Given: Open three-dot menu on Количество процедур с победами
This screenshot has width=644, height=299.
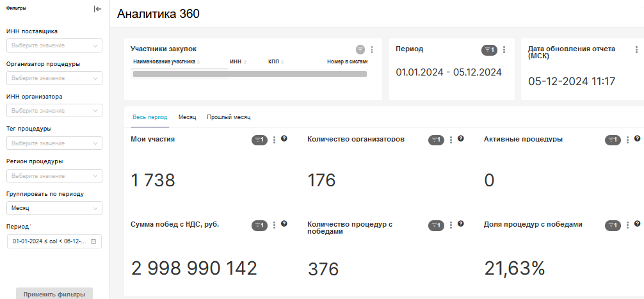Looking at the screenshot, I should coord(451,225).
